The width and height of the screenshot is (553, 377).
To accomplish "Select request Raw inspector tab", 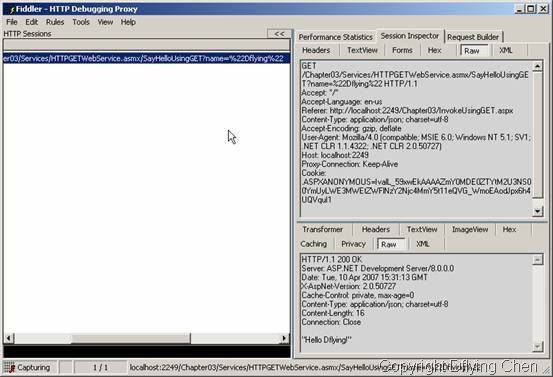I will (x=474, y=50).
